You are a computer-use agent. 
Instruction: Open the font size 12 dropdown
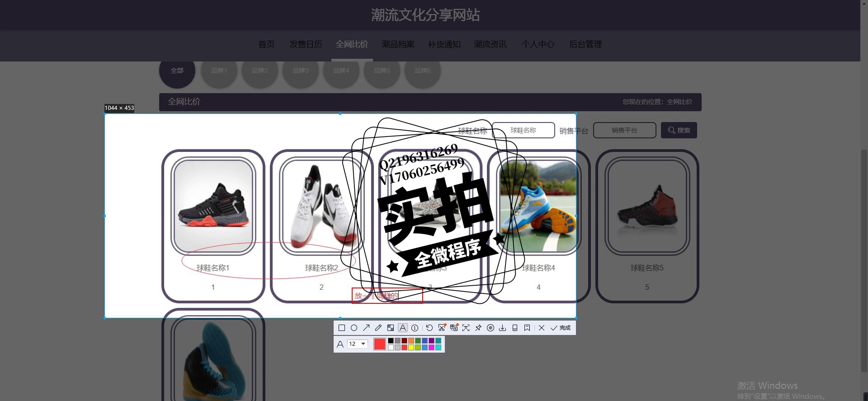tap(357, 344)
